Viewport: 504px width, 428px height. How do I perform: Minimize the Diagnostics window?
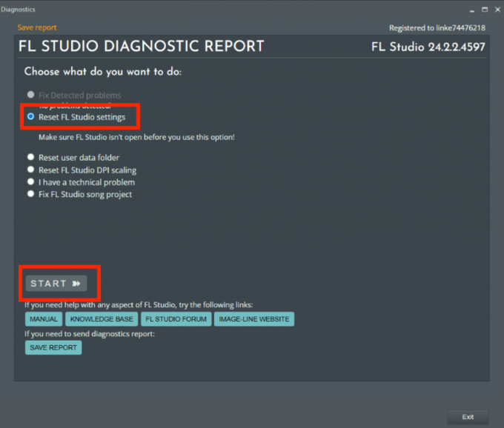pyautogui.click(x=472, y=10)
